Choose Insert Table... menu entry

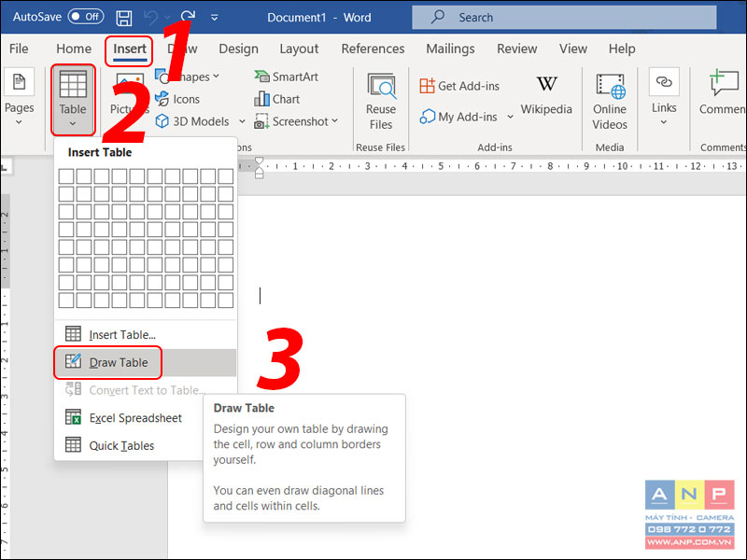[x=145, y=335]
